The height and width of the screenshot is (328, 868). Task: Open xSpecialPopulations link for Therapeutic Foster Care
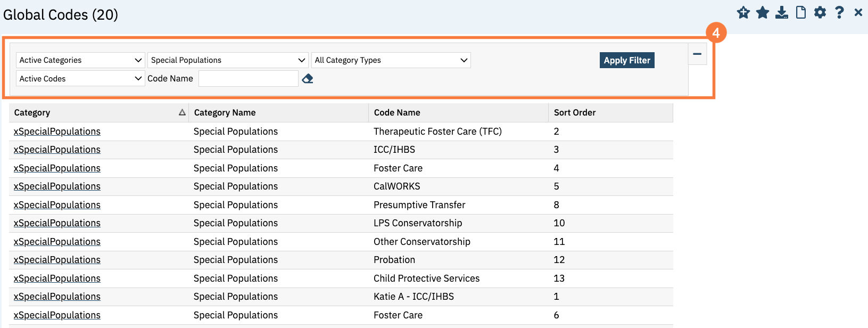pyautogui.click(x=57, y=132)
